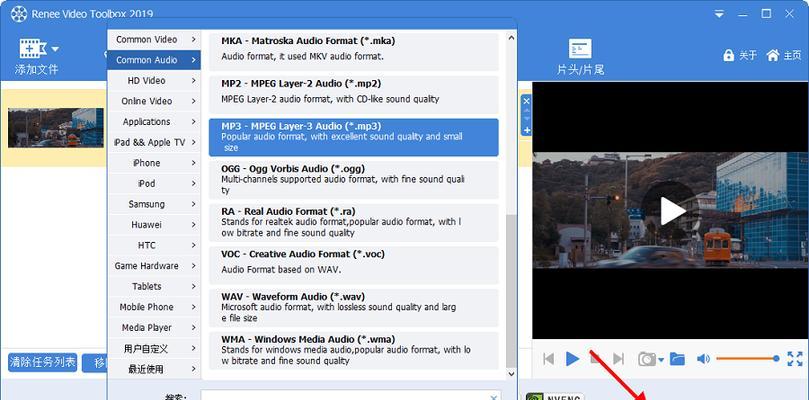Choose MKA - Matroska Audio Format
Screen dimensions: 809x400
pos(353,52)
